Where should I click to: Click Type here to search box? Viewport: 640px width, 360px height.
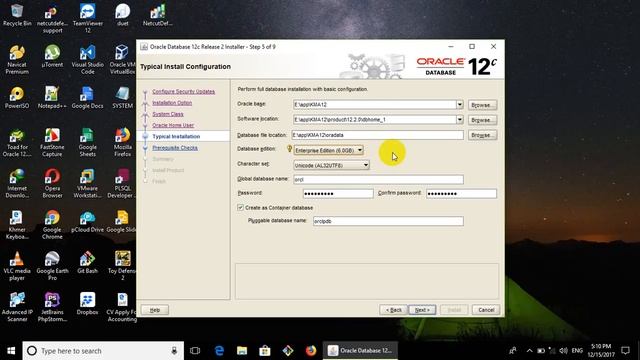103,351
